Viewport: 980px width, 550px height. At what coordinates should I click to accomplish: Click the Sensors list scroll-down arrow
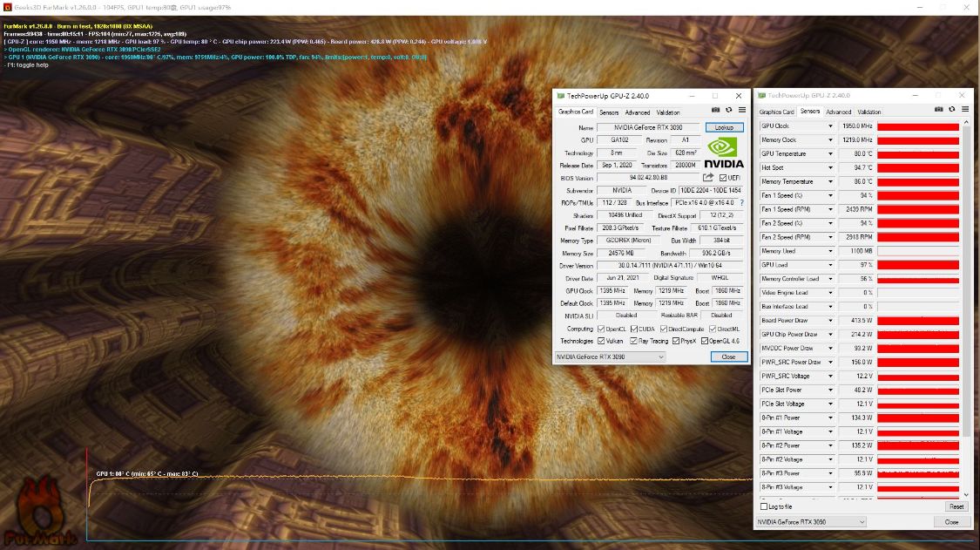click(x=966, y=494)
